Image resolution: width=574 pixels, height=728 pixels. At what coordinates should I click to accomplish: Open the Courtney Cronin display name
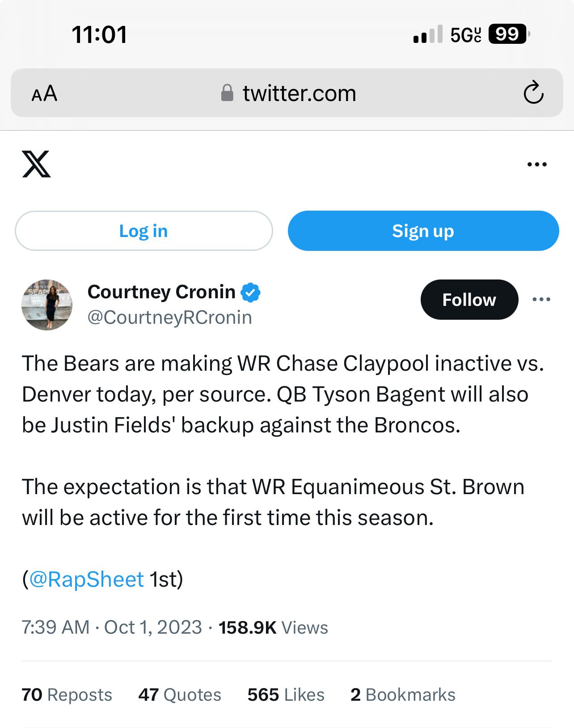[161, 292]
